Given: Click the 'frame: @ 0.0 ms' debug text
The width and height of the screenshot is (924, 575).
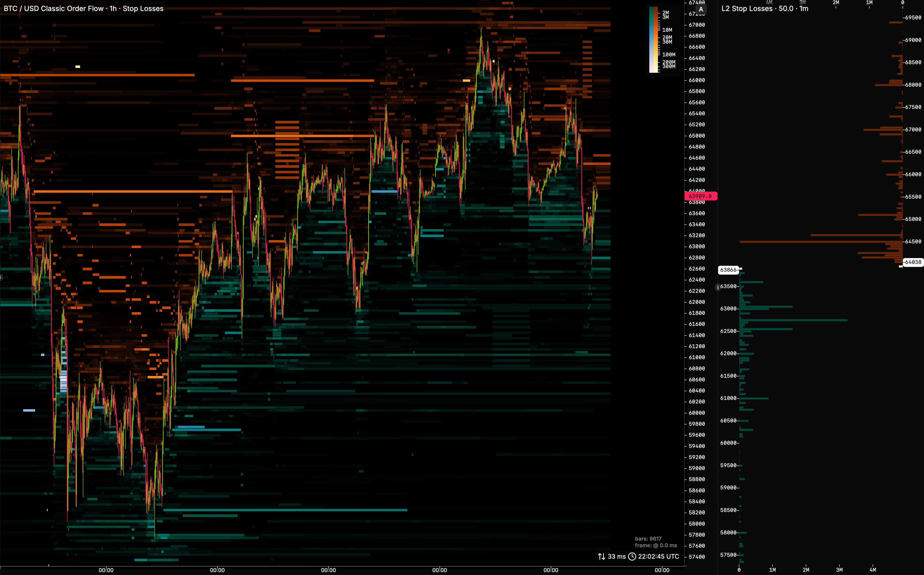Looking at the screenshot, I should 656,545.
